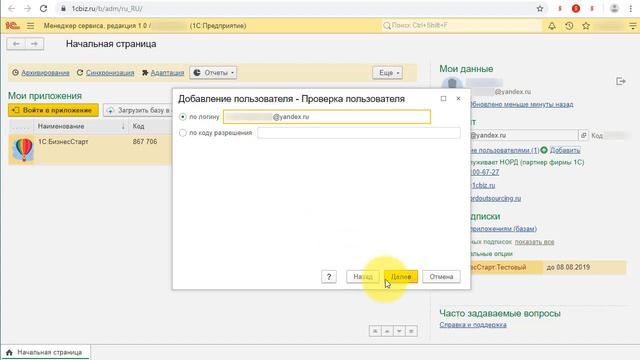Go forward with 1C navigation right arrow
Image resolution: width=640 pixels, height=360 pixels.
34,44
